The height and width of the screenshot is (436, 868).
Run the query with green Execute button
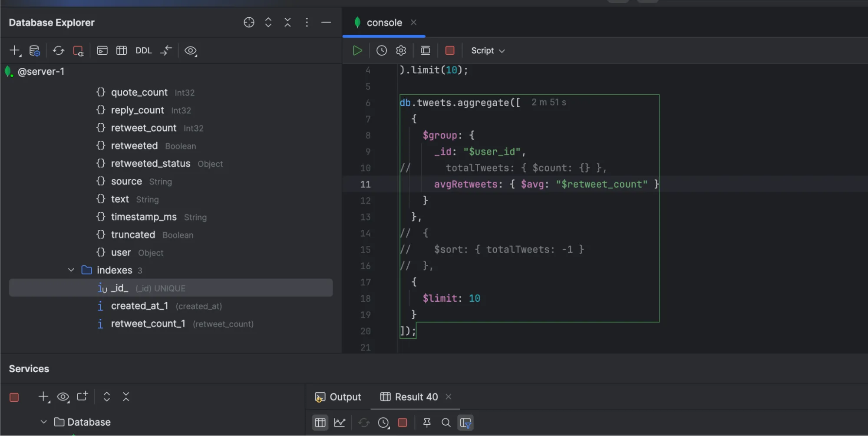click(x=357, y=51)
